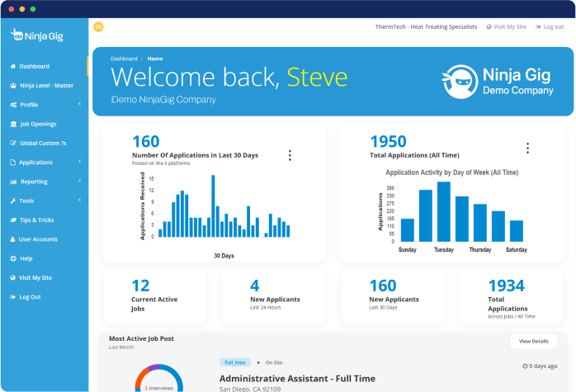Click the Dashboard home icon

click(13, 67)
